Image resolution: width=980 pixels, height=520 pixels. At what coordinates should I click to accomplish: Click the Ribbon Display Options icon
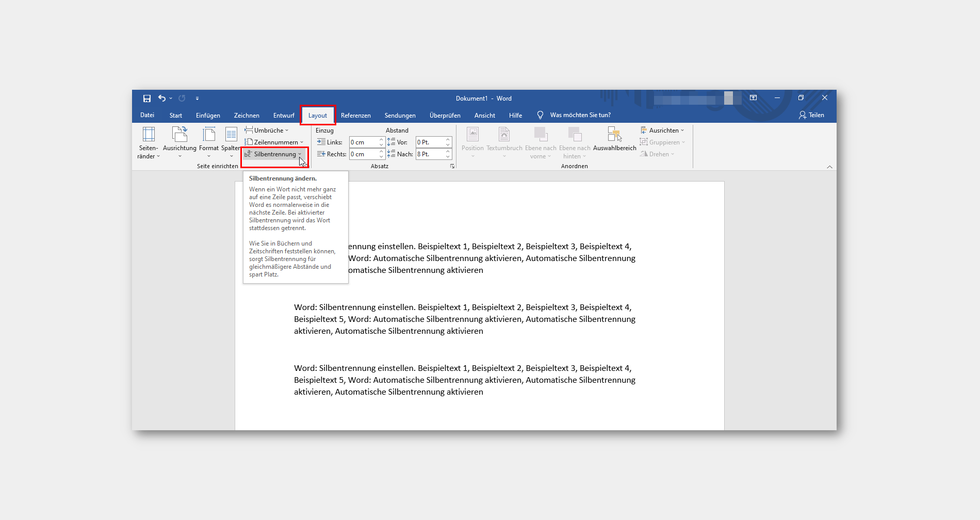(x=753, y=98)
